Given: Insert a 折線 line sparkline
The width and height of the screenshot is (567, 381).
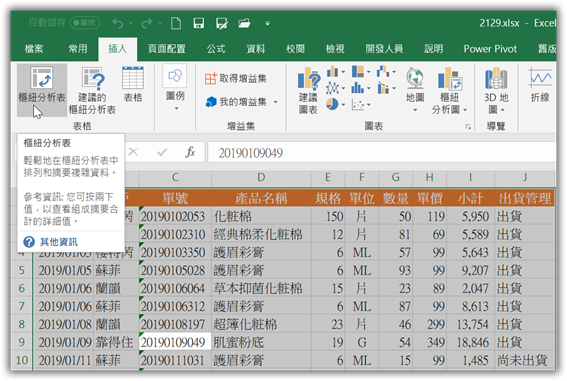Looking at the screenshot, I should click(540, 85).
